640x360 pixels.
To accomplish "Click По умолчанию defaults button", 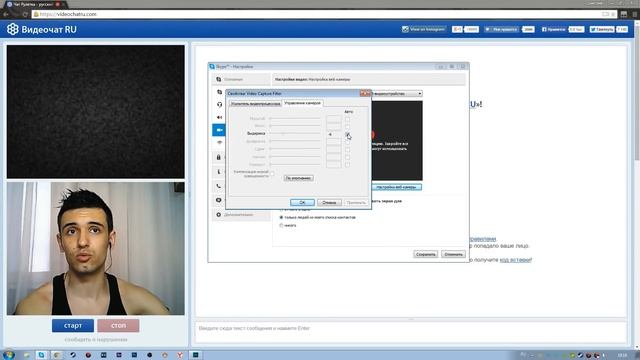I will 299,178.
